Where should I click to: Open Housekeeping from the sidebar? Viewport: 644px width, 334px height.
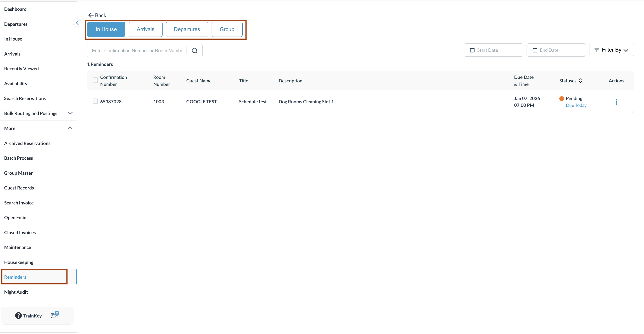19,262
